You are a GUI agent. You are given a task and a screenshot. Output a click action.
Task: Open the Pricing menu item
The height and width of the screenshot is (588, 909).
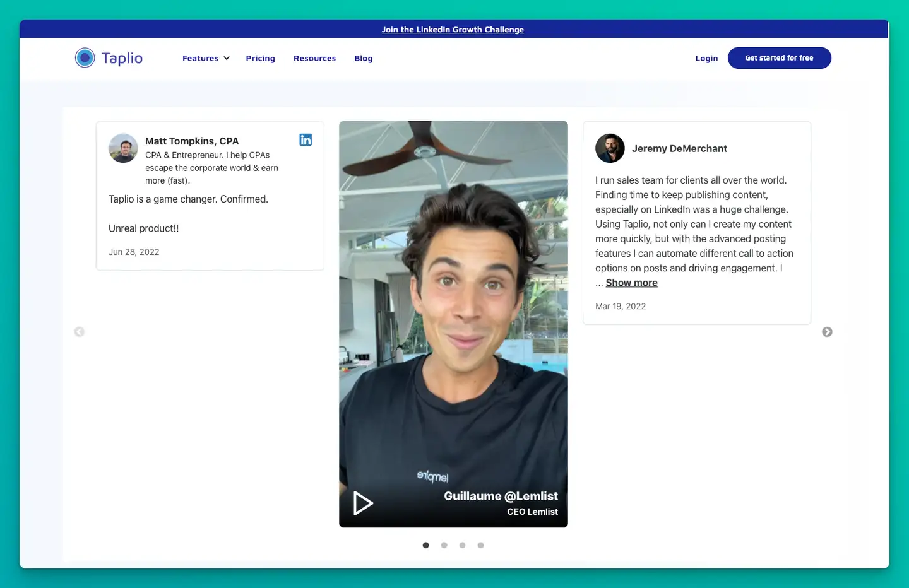(x=261, y=58)
